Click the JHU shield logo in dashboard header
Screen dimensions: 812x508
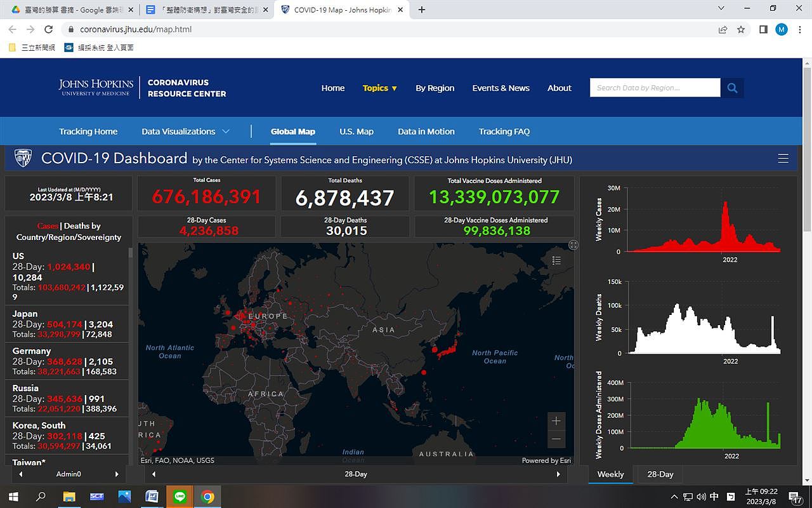[x=23, y=158]
